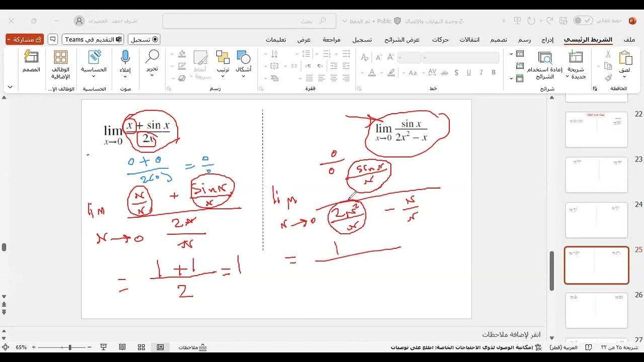The image size is (644, 362).
Task: Toggle Bold formatting
Action: 494,73
